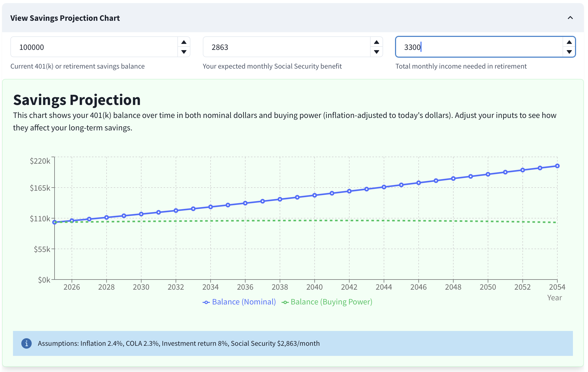The image size is (588, 372).
Task: Decrement the Social Security benefit with its down arrow
Action: [376, 52]
